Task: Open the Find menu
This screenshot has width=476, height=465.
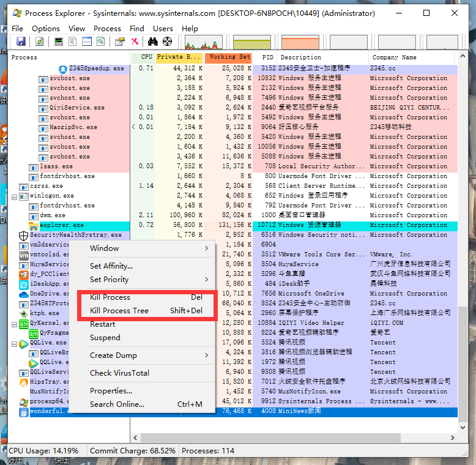Action: (x=137, y=29)
